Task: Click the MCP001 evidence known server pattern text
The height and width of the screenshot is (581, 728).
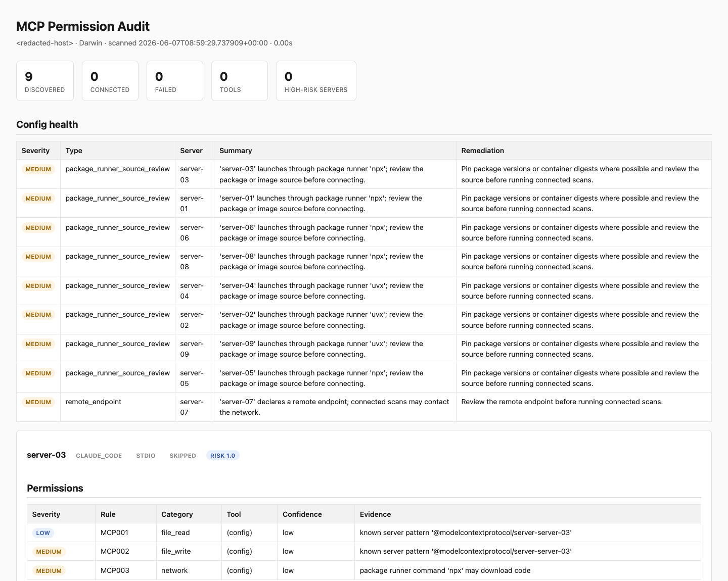Action: pos(466,532)
